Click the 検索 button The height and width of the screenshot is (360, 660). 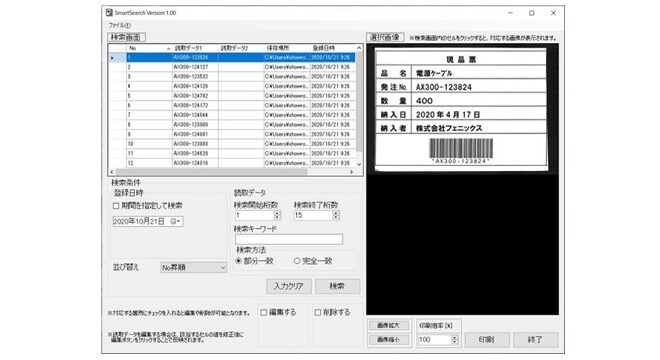click(x=338, y=286)
